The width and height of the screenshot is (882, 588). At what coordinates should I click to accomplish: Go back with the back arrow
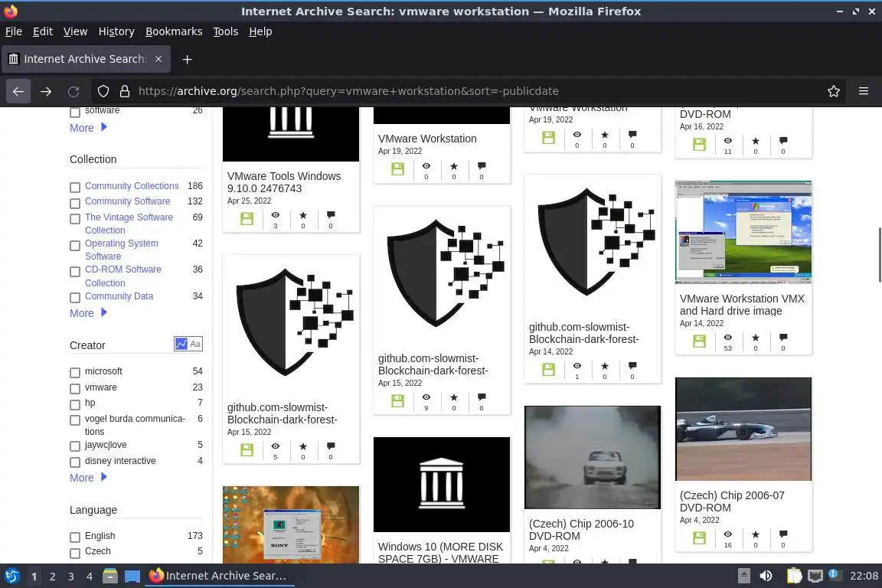pos(18,91)
